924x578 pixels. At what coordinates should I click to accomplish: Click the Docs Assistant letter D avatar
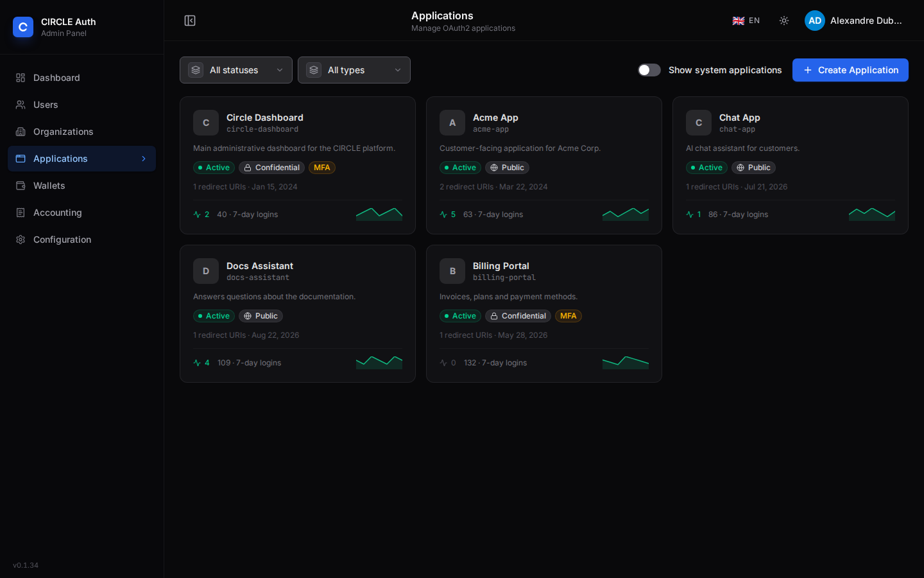tap(206, 271)
